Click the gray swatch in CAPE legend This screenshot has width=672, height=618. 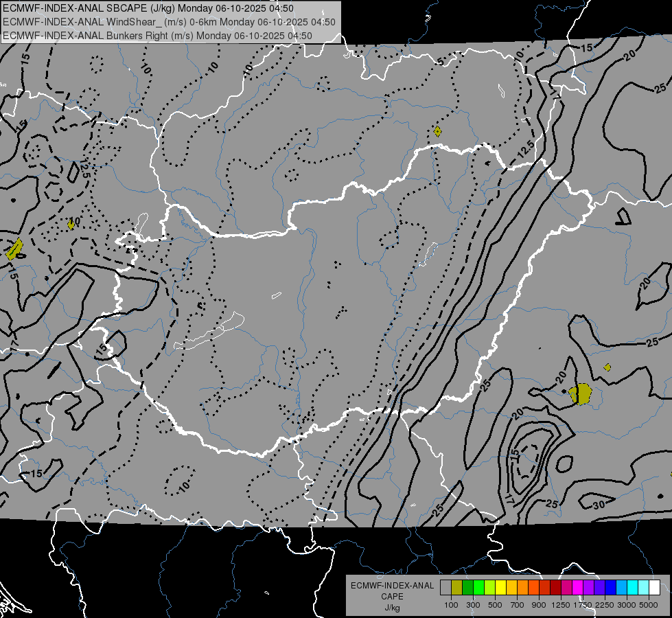pos(445,588)
